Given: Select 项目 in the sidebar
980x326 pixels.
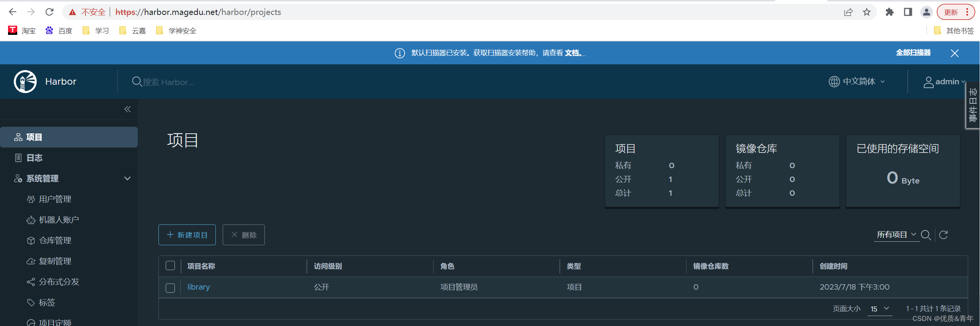Looking at the screenshot, I should [69, 137].
